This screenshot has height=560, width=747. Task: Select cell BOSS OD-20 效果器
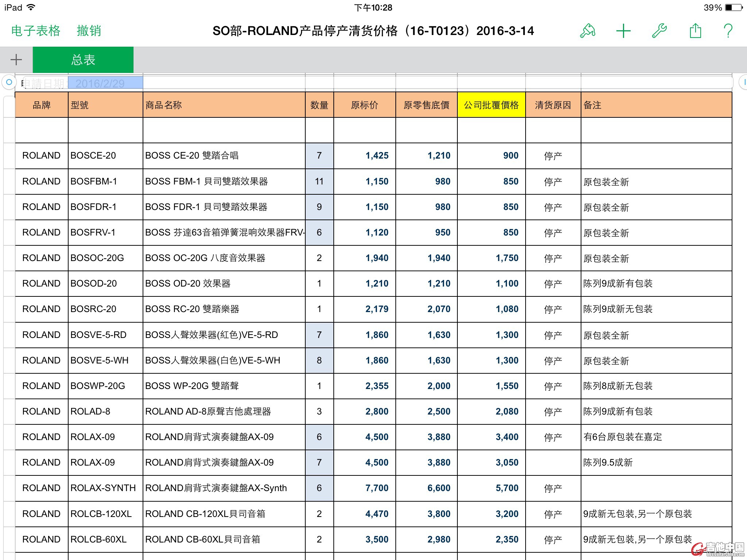[x=224, y=283]
